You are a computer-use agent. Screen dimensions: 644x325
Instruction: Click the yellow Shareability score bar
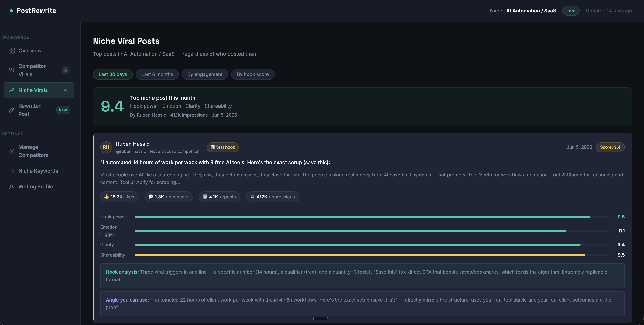(372, 255)
